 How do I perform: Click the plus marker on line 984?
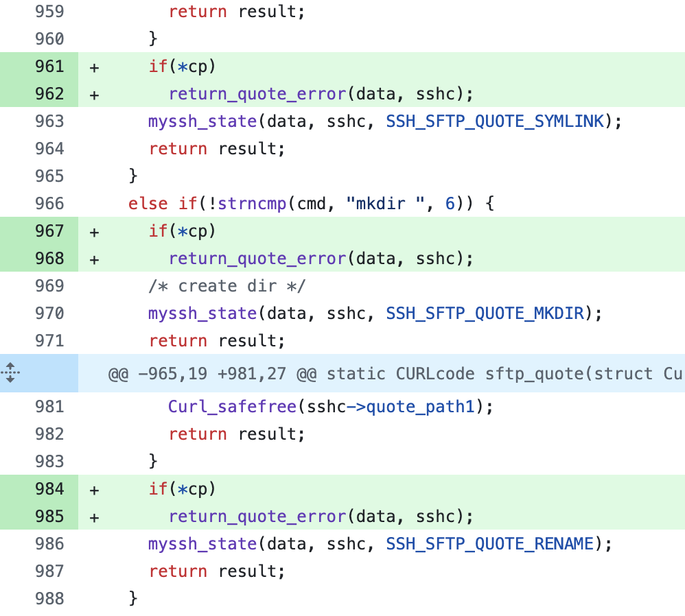[94, 490]
